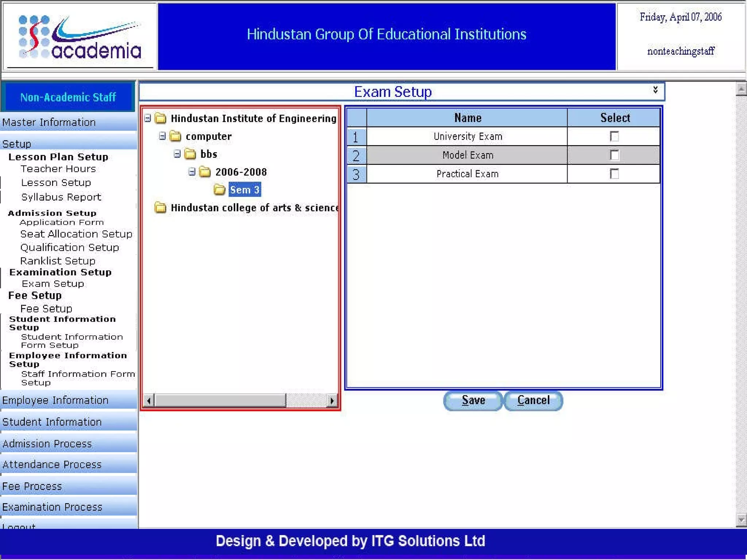Click the tree panel horizontal scrollbar thumb

click(220, 401)
